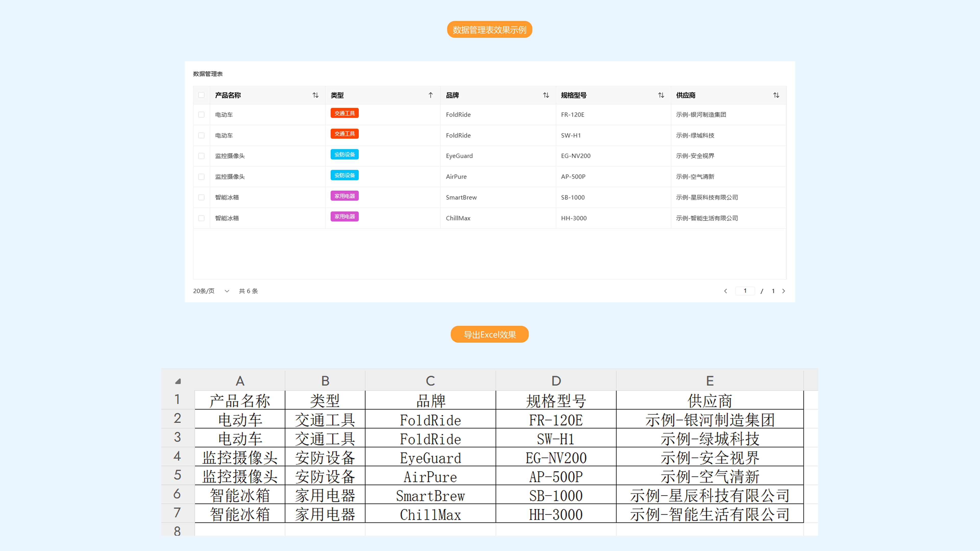Select Excel column E header

point(710,381)
